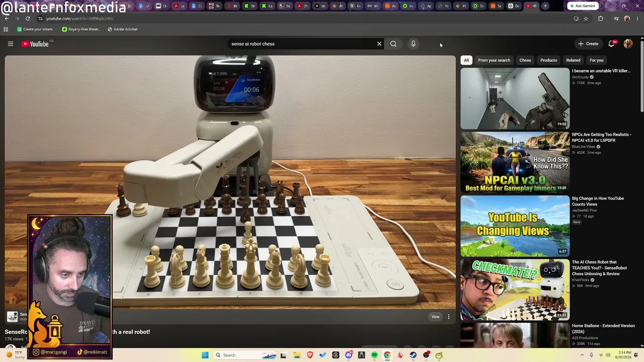Click the Ask Gemini button
Image resolution: width=644 pixels, height=362 pixels.
582,6
